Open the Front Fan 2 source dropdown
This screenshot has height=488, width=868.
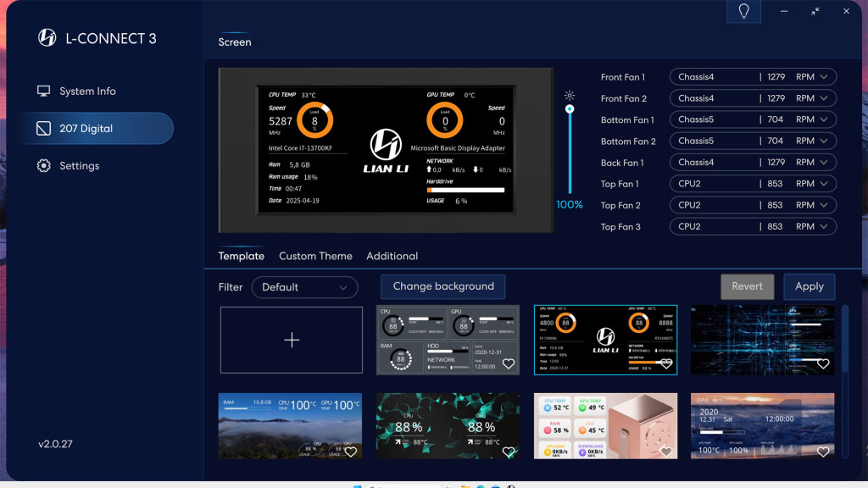[x=753, y=98]
